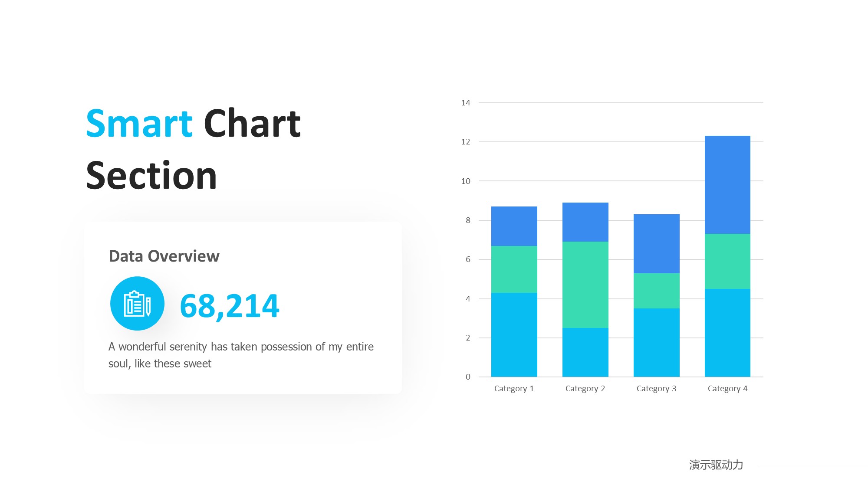This screenshot has height=488, width=868.
Task: Select Category 3 bottom cyan segment
Action: point(656,342)
